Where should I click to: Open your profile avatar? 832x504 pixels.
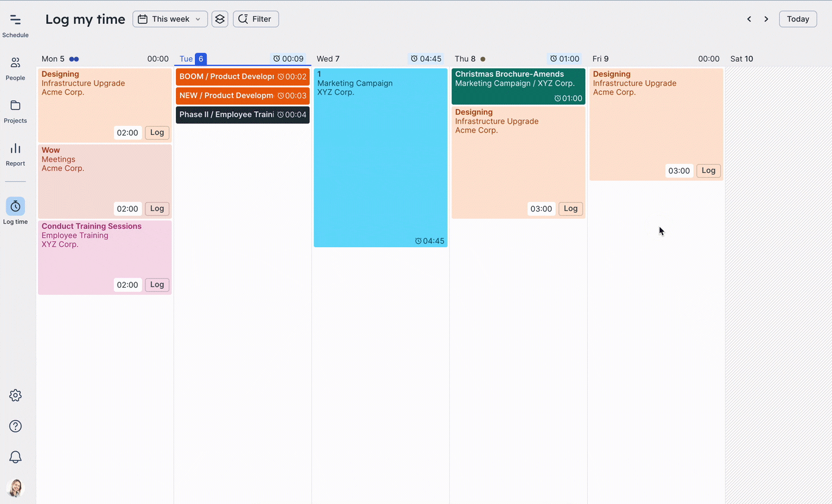click(15, 488)
